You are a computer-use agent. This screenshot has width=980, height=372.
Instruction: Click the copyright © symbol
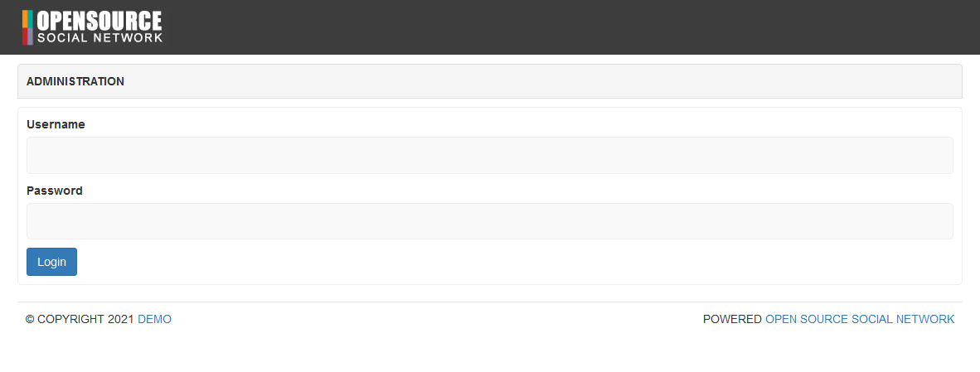tap(30, 320)
